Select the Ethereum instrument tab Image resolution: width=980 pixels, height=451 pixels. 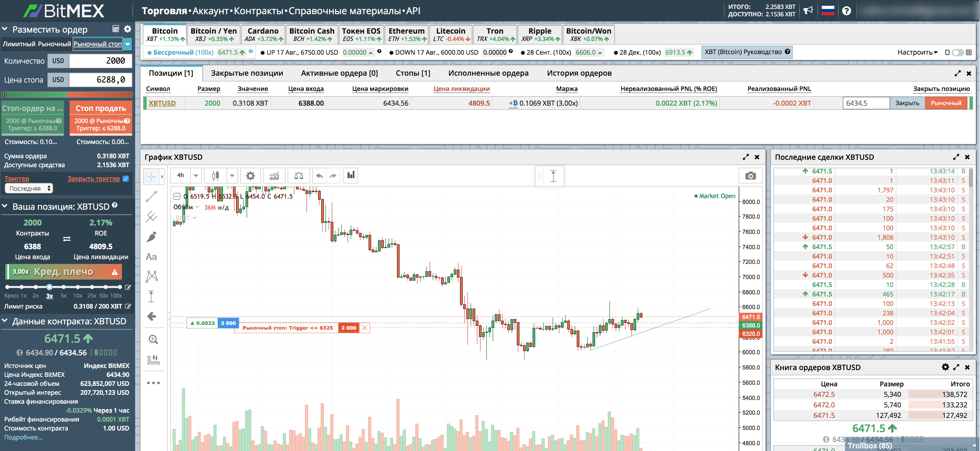(x=407, y=34)
